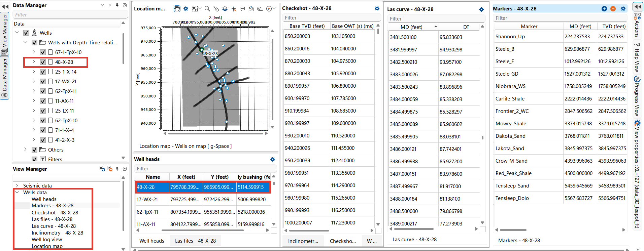
Task: Pin the View Manager panel
Action: click(117, 169)
